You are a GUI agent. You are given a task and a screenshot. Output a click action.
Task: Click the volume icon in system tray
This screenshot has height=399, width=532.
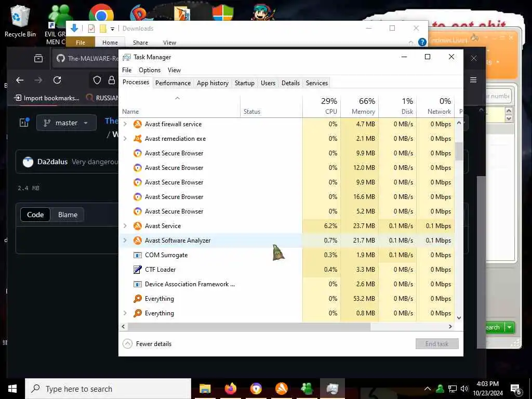point(464,389)
